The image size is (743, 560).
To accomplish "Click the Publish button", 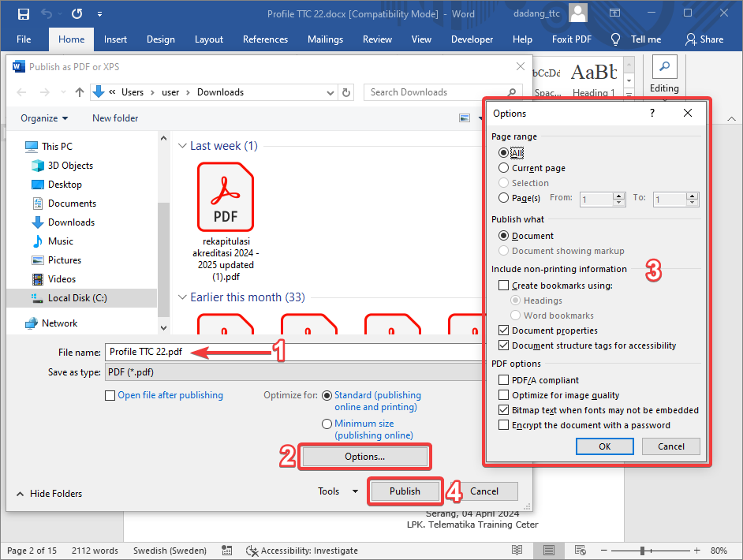I will coord(405,491).
